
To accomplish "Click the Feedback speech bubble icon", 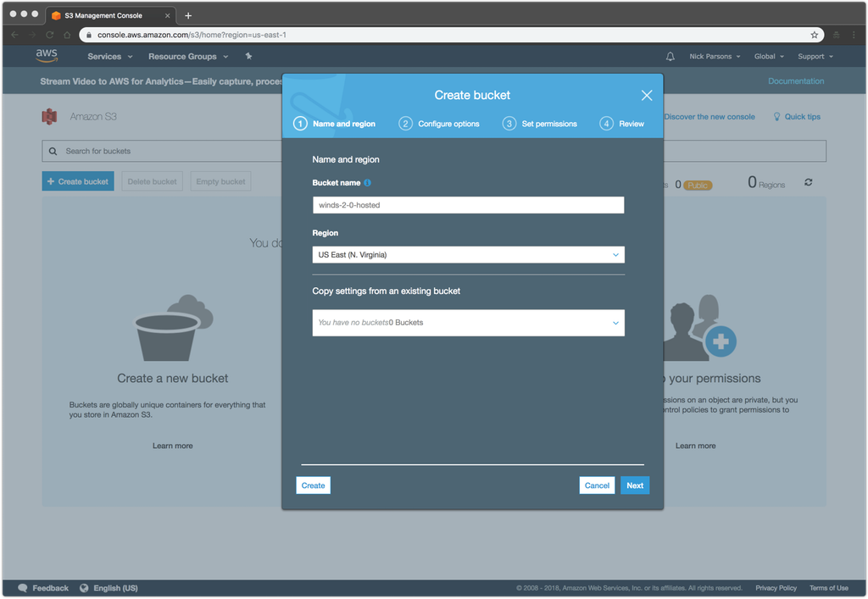I will click(x=23, y=588).
